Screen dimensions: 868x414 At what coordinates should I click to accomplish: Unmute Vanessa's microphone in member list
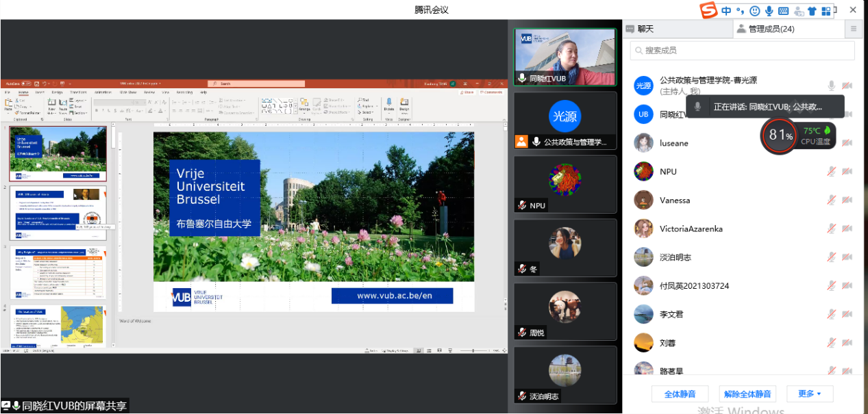coord(831,200)
